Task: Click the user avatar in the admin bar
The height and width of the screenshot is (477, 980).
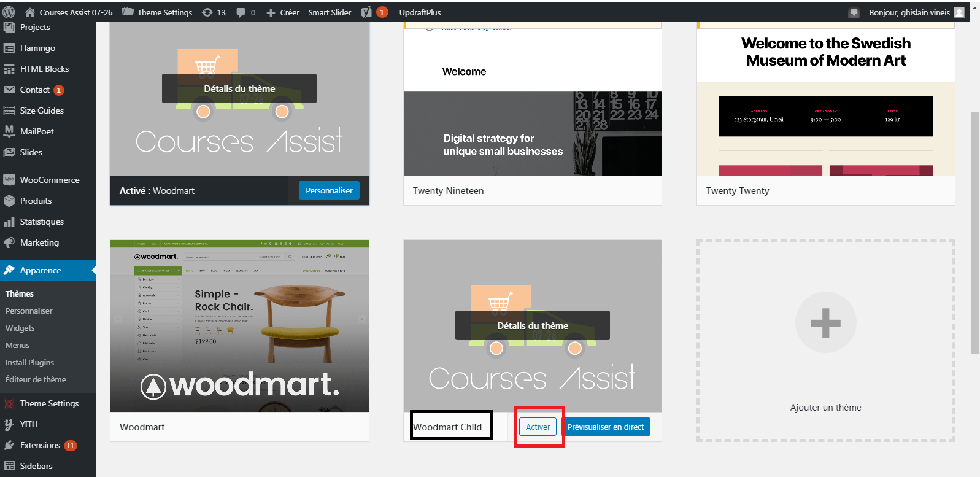Action: click(959, 12)
